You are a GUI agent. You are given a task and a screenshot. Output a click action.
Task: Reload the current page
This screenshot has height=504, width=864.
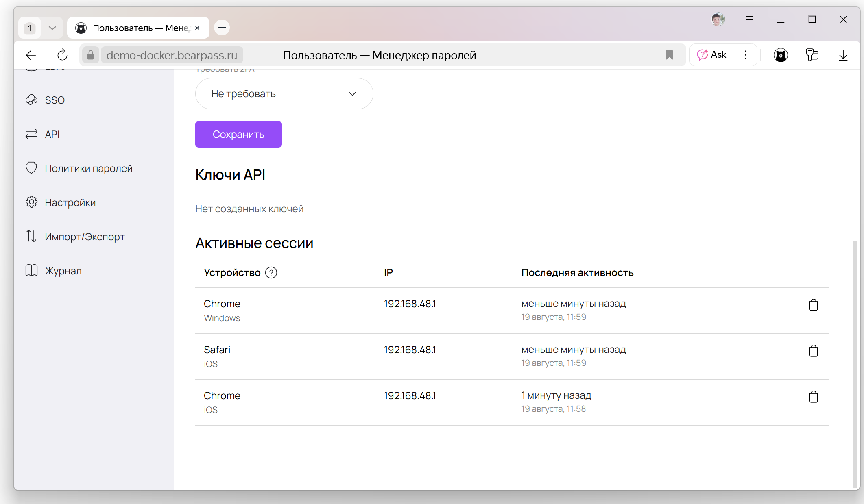point(62,55)
